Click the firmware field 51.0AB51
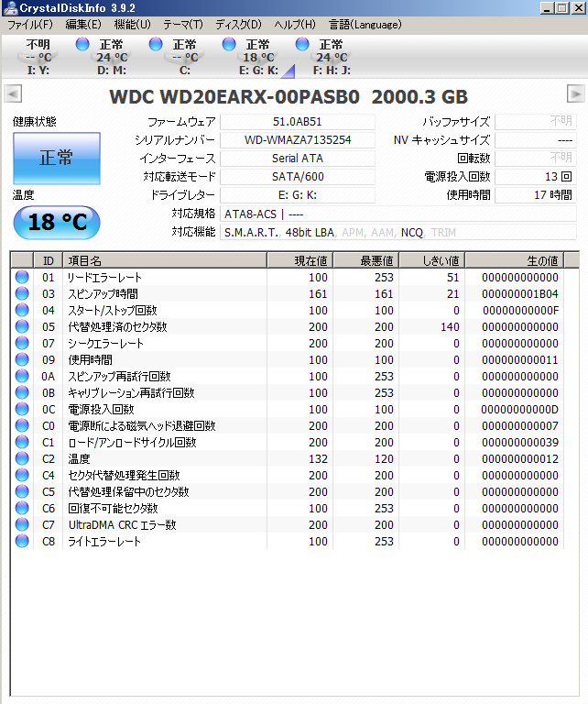This screenshot has height=704, width=588. pos(298,122)
